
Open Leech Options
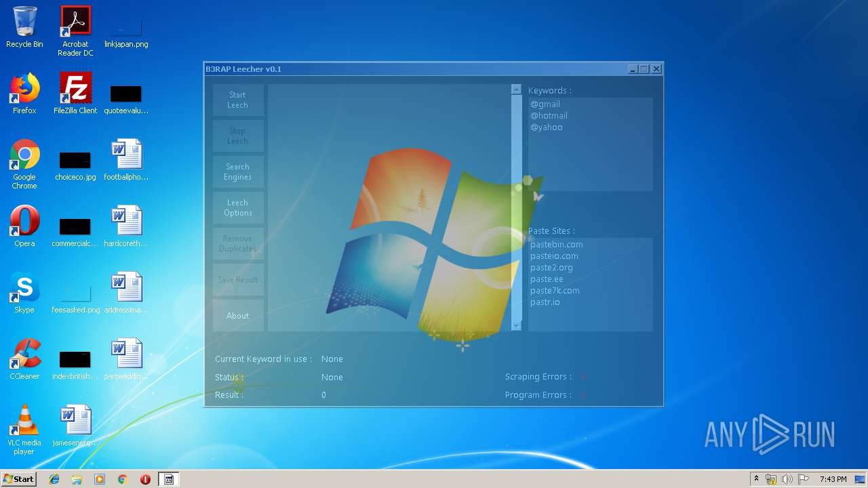(238, 207)
